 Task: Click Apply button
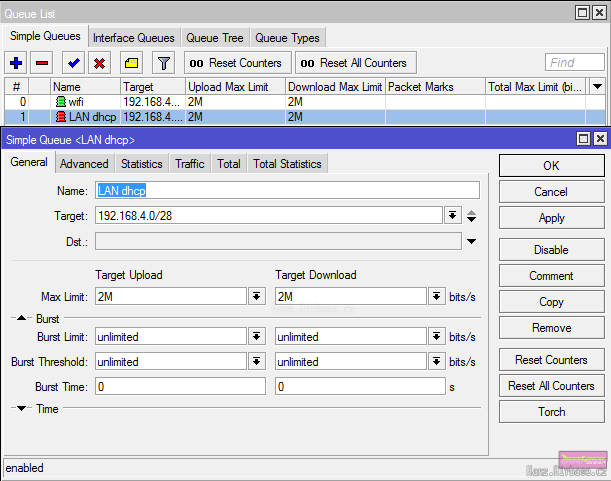(552, 218)
